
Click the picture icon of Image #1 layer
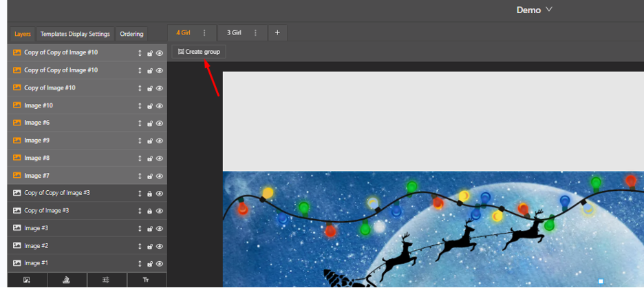pyautogui.click(x=17, y=263)
